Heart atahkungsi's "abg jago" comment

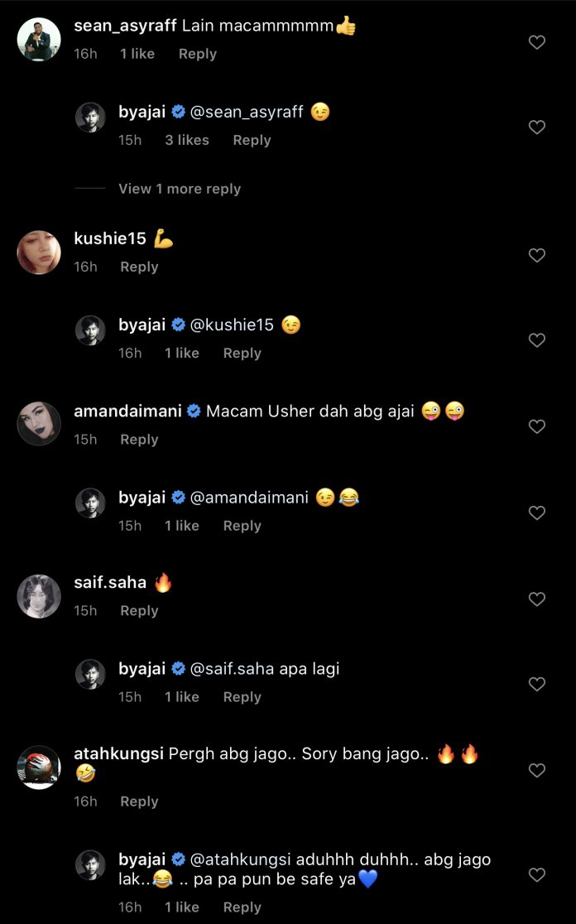point(537,770)
